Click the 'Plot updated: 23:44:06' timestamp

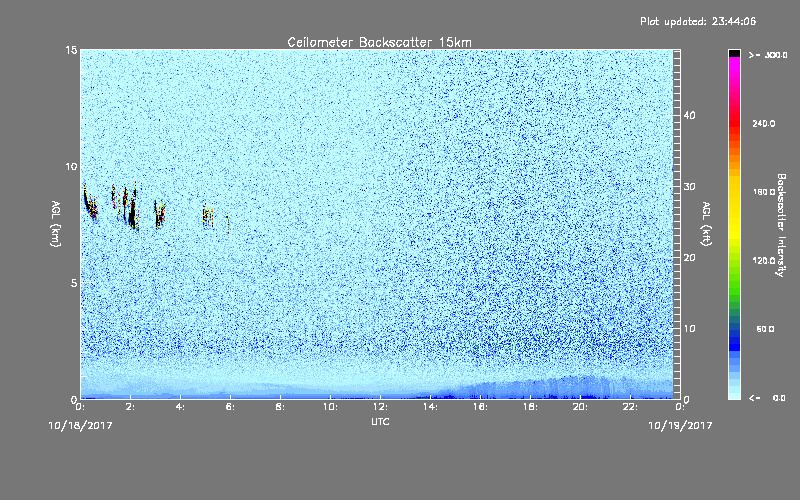[x=698, y=21]
